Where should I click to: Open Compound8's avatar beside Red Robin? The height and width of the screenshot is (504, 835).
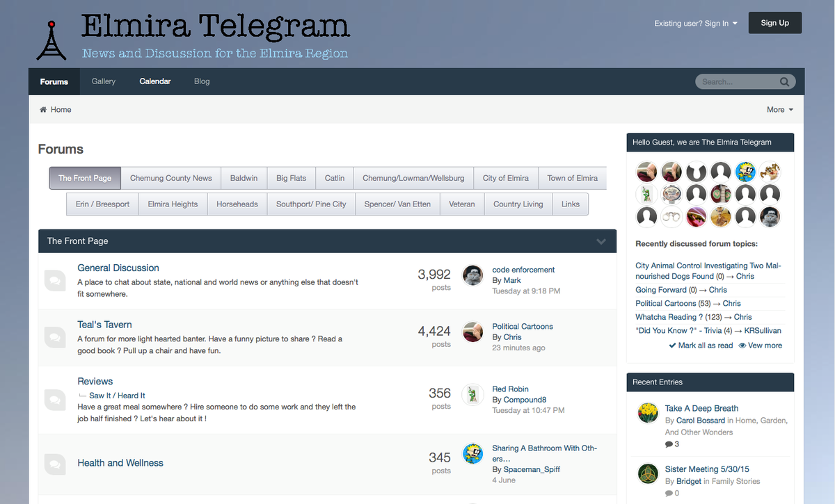click(473, 394)
